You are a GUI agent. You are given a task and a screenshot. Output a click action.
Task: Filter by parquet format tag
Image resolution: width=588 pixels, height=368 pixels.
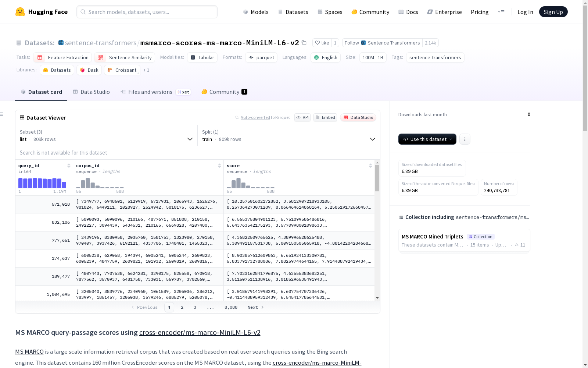pos(261,57)
